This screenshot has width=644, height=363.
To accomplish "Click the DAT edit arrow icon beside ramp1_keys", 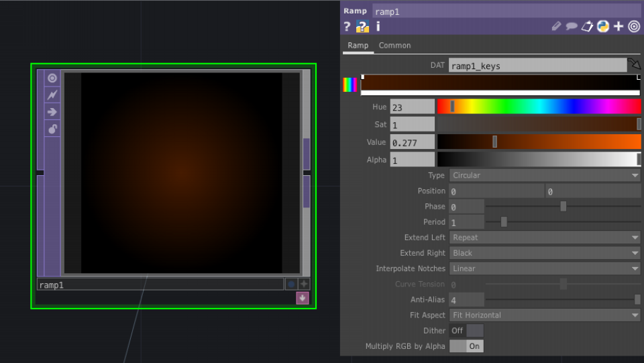I will point(634,64).
